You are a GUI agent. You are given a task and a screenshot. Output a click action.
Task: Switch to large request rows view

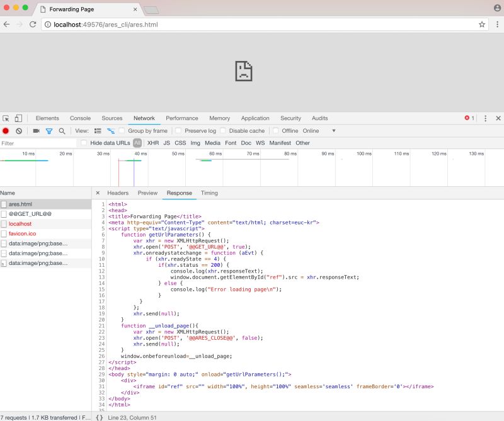coord(98,131)
